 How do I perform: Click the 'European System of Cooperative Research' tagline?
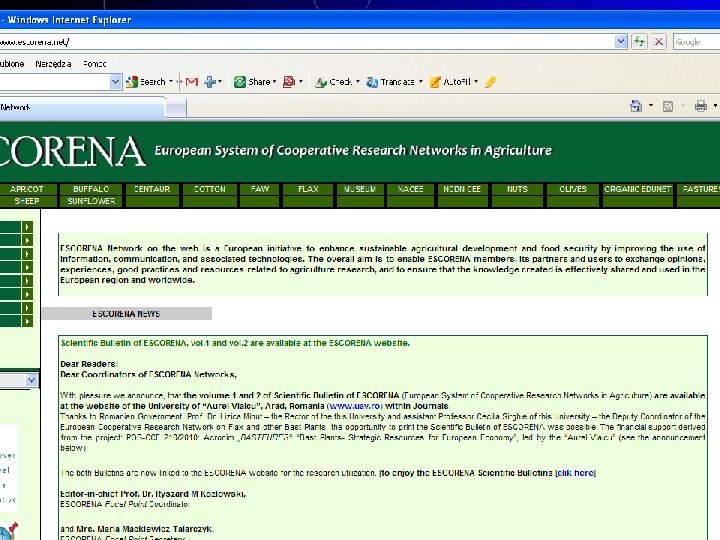coord(353,151)
